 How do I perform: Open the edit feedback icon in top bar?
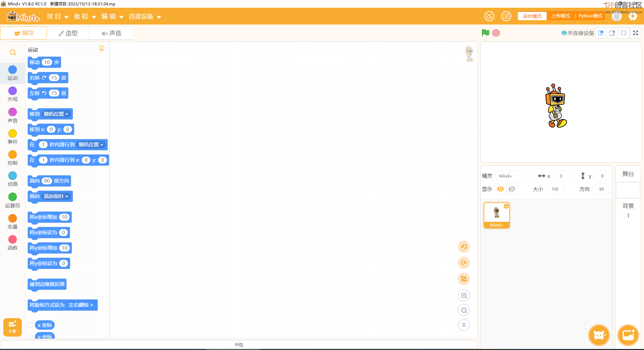coord(506,16)
